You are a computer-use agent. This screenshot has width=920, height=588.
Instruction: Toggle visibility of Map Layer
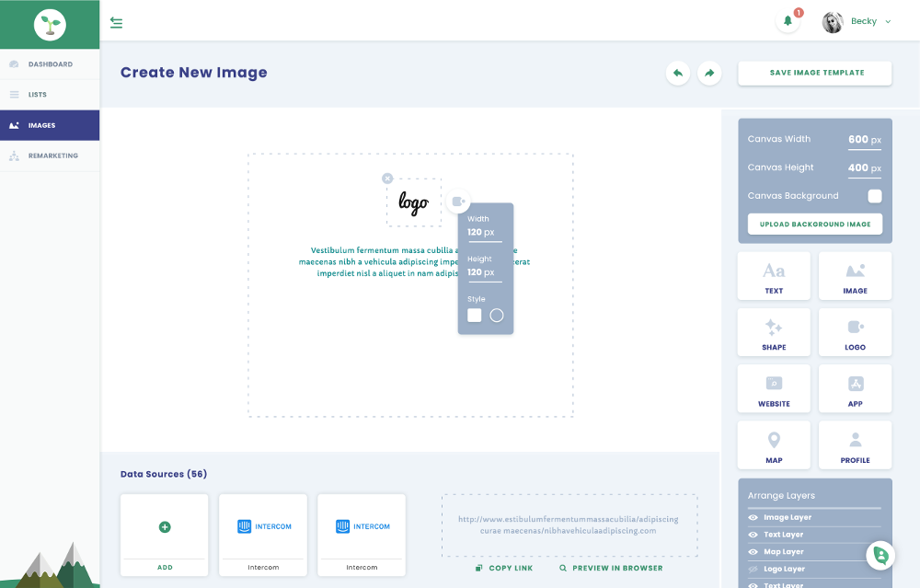point(753,551)
